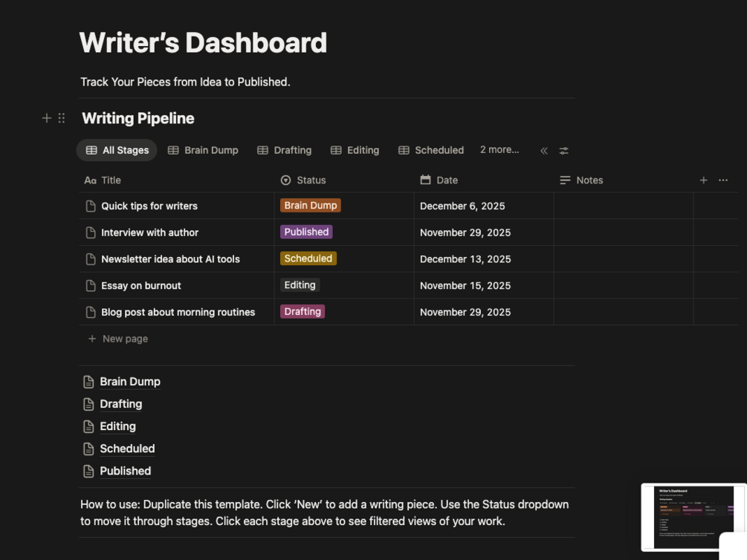Click Notes cell for Newsletter idea about AI tools
Screen dimensions: 747x560
coord(623,259)
